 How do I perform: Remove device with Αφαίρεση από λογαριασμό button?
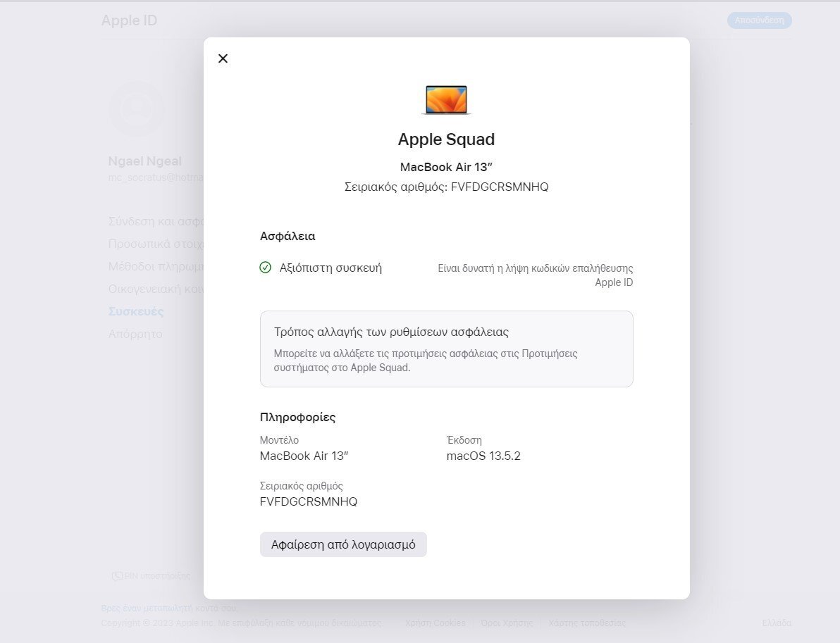[x=343, y=544]
